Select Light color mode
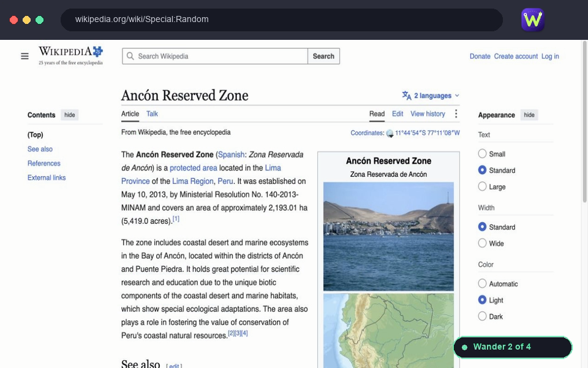Image resolution: width=588 pixels, height=368 pixels. pos(482,300)
